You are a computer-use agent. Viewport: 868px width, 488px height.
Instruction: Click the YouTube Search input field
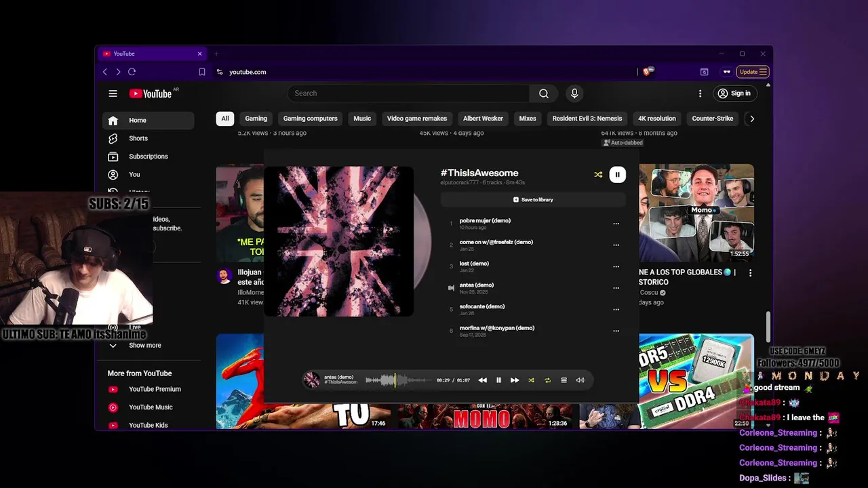coord(408,94)
